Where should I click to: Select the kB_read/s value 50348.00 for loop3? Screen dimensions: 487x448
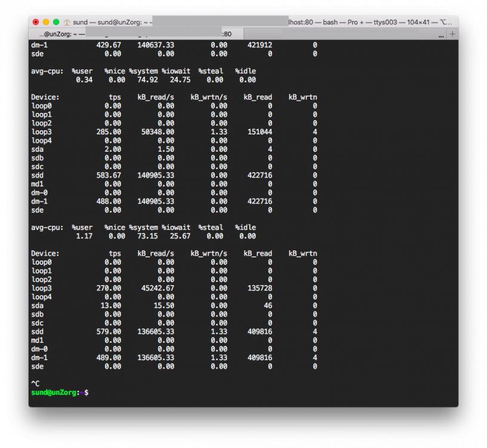click(158, 132)
